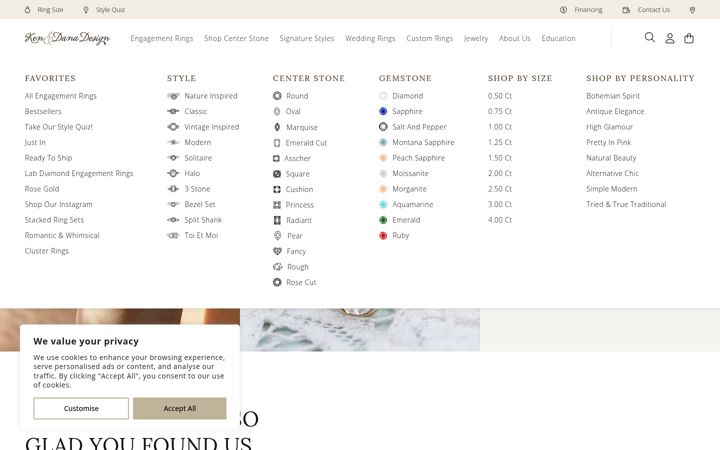
Task: Open the Contact Us link
Action: (646, 10)
